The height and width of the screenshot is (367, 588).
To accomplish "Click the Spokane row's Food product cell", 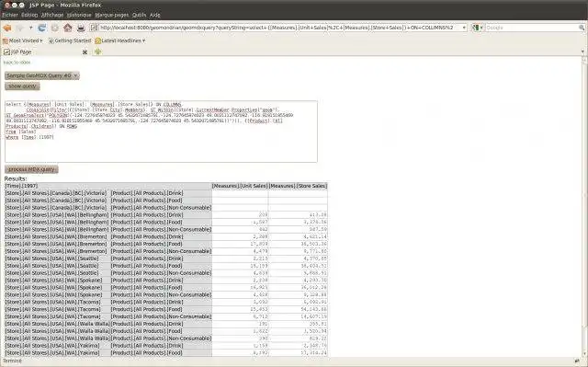I will tap(161, 288).
